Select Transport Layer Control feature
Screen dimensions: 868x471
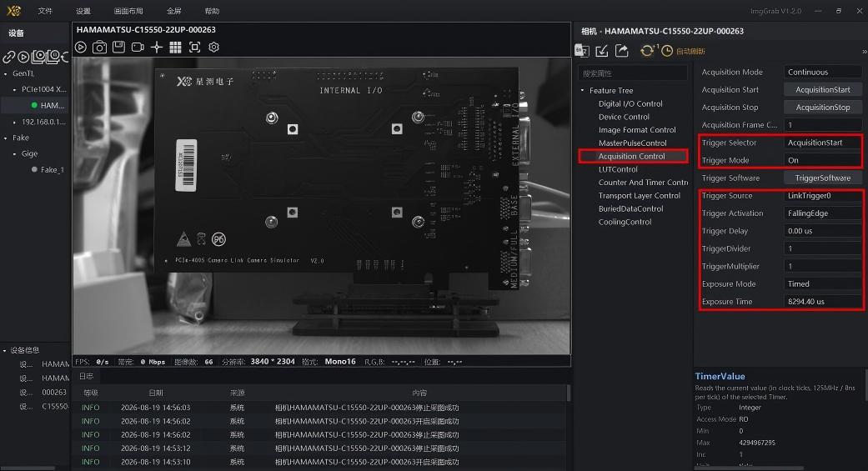click(x=639, y=196)
